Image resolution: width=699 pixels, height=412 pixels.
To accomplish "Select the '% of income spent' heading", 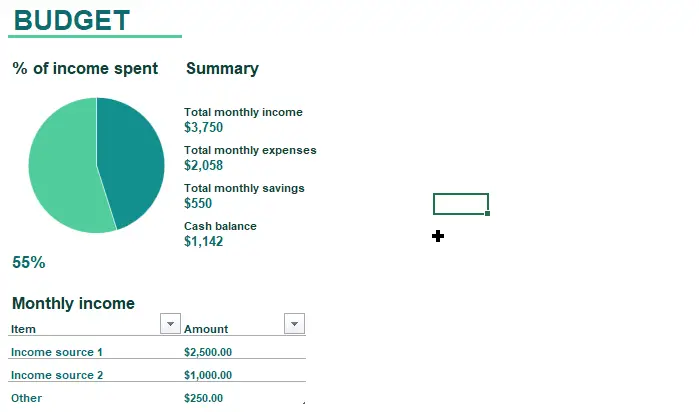I will click(x=85, y=68).
